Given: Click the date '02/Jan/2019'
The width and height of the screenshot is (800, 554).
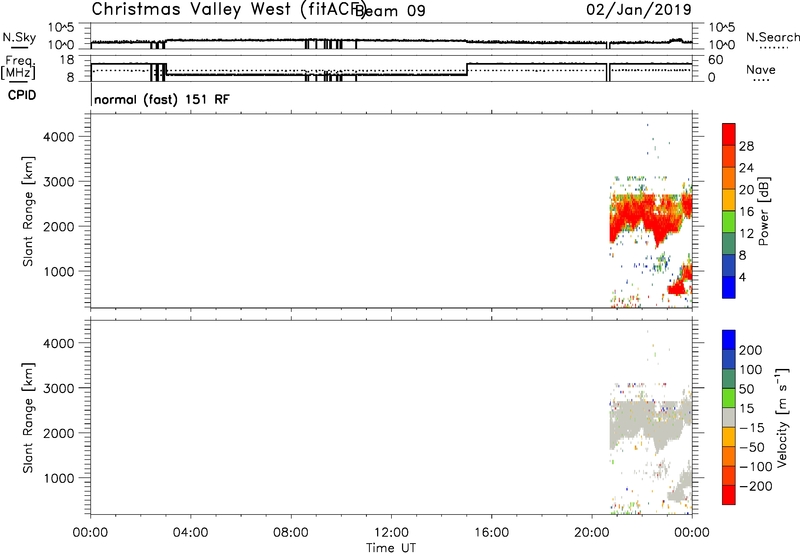Looking at the screenshot, I should 639,10.
